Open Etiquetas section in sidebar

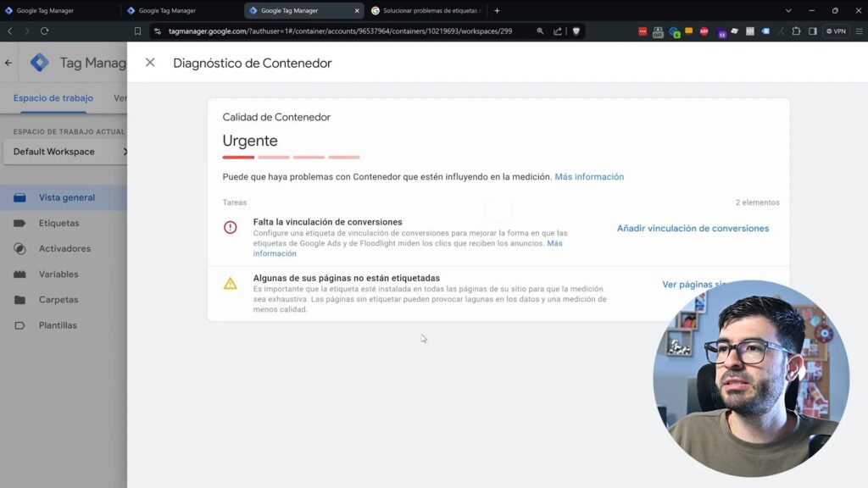[x=64, y=223]
